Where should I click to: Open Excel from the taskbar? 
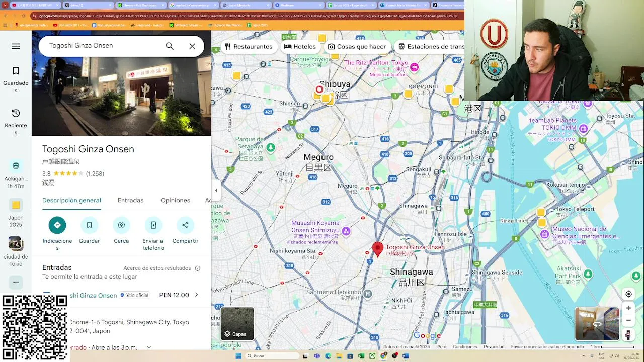click(x=361, y=356)
